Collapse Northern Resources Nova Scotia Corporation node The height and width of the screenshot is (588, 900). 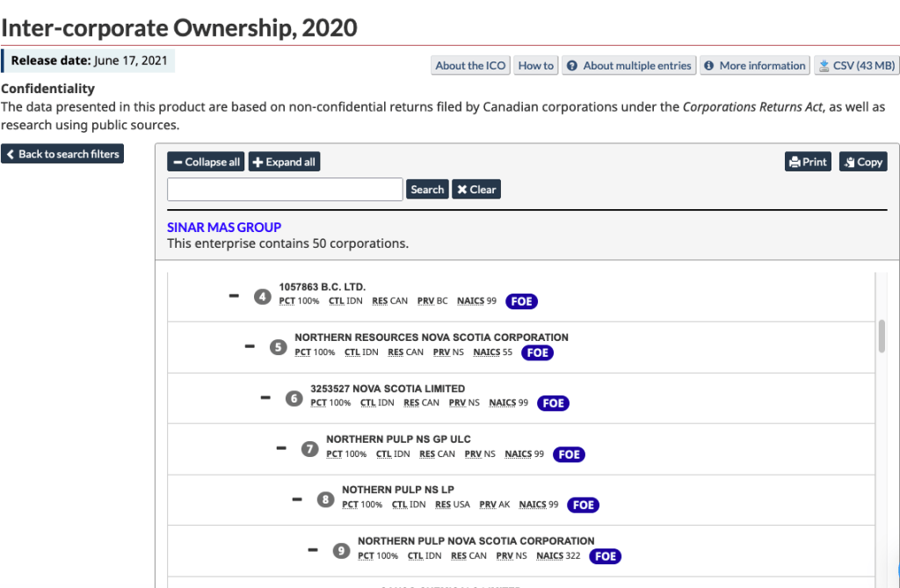[x=250, y=346]
